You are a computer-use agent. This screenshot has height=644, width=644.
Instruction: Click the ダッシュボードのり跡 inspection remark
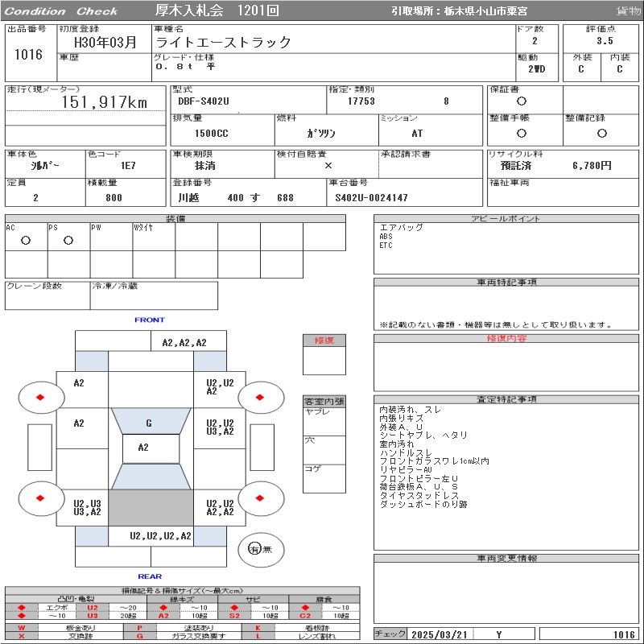pos(423,504)
